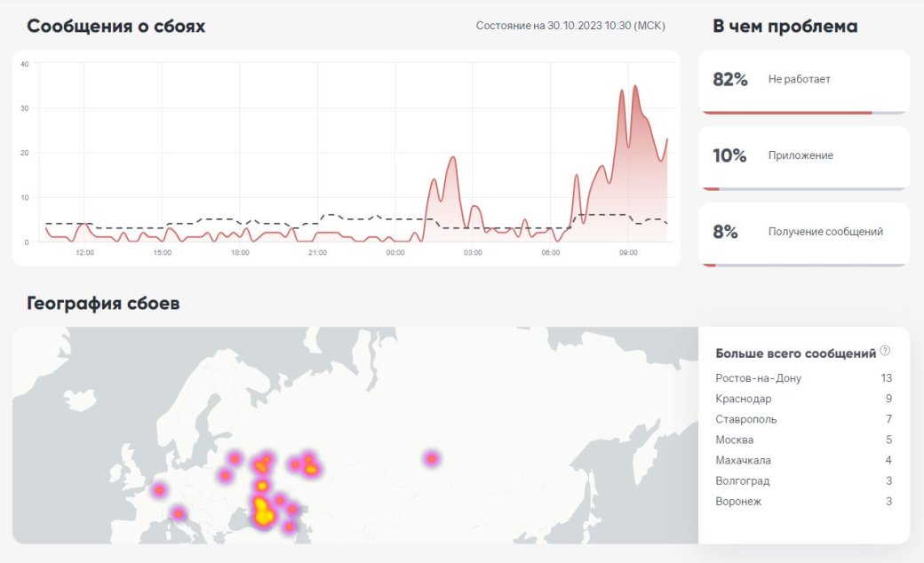924x563 pixels.
Task: Select "Краснодар" in the city list
Action: 743,399
